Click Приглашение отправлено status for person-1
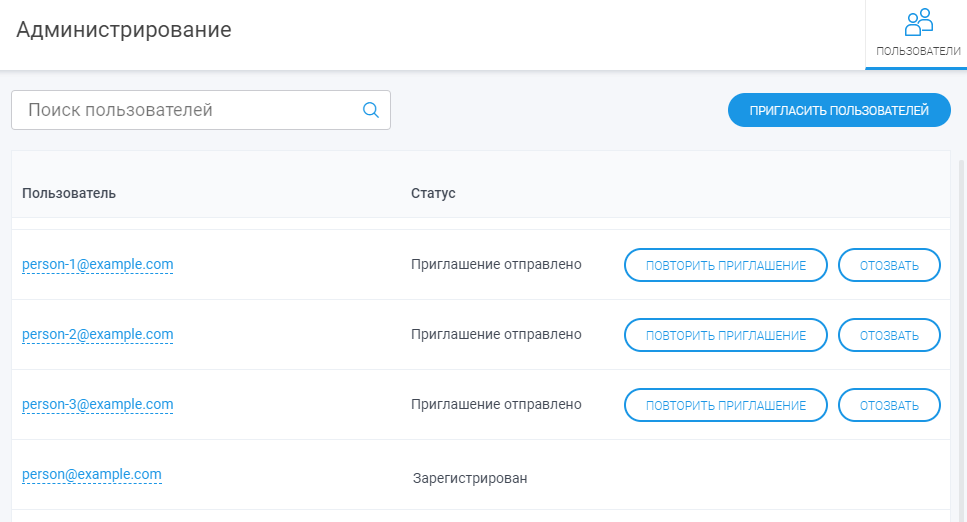Screen dimensions: 967x522 pos(496,264)
